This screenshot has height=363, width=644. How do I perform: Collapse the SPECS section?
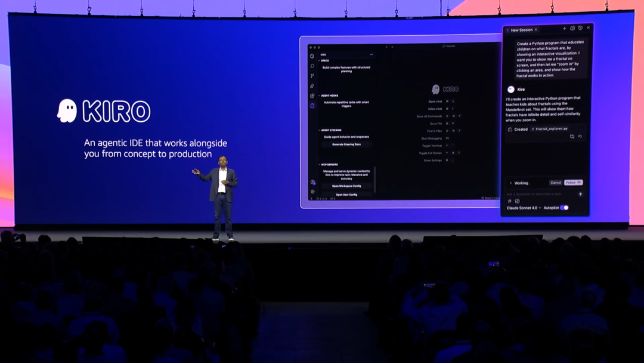(324, 60)
